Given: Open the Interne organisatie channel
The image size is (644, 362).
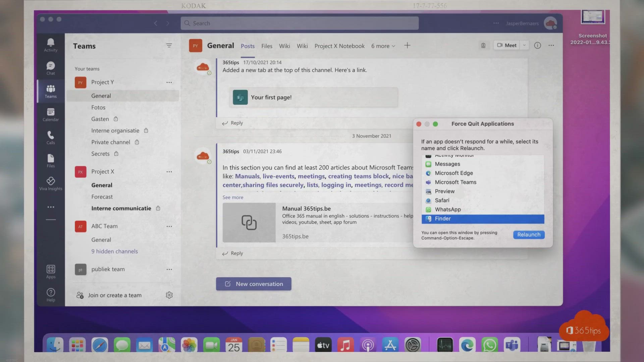Looking at the screenshot, I should [x=115, y=131].
